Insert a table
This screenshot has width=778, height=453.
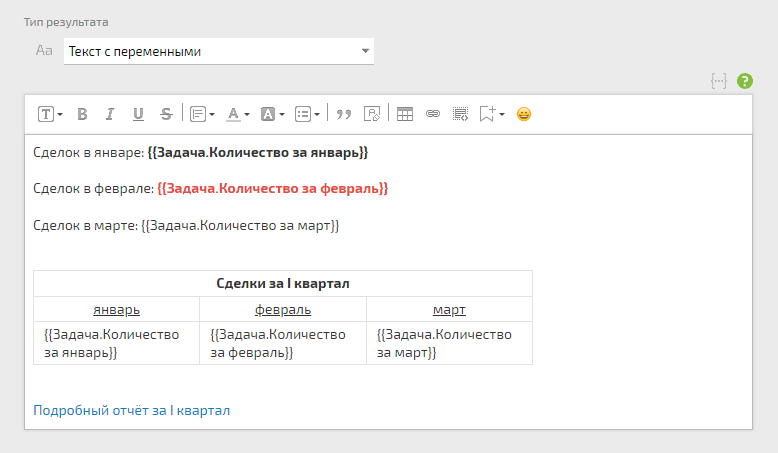(405, 114)
